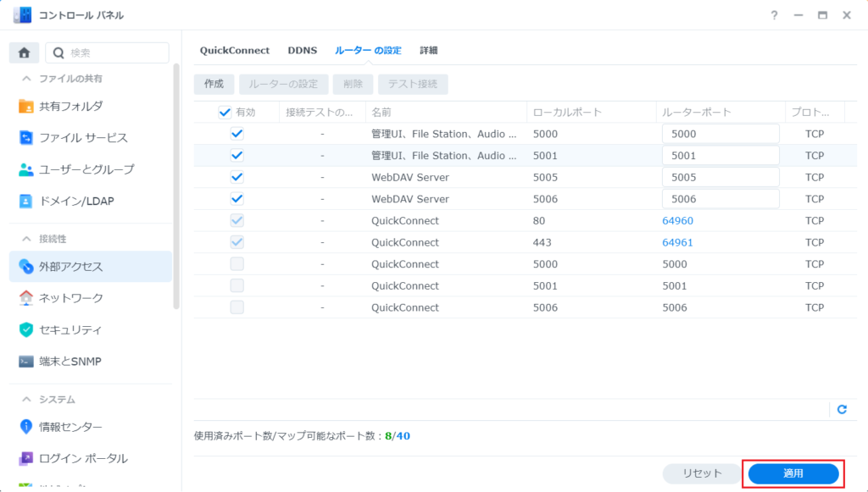
Task: Switch to the DDNS tab
Action: [x=302, y=50]
